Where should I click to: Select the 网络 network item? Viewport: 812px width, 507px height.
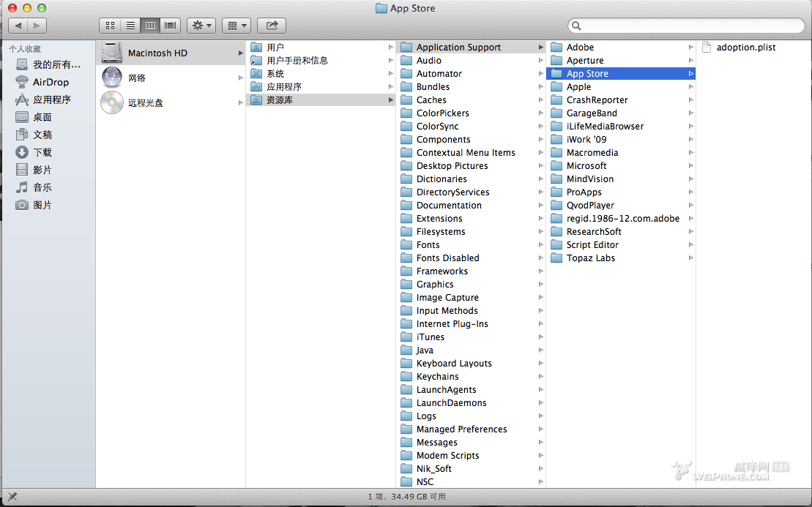[137, 78]
